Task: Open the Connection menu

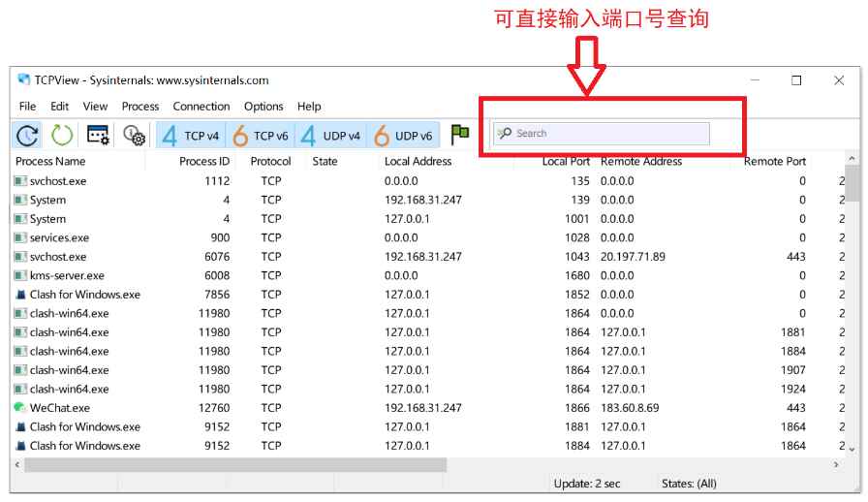Action: 201,107
